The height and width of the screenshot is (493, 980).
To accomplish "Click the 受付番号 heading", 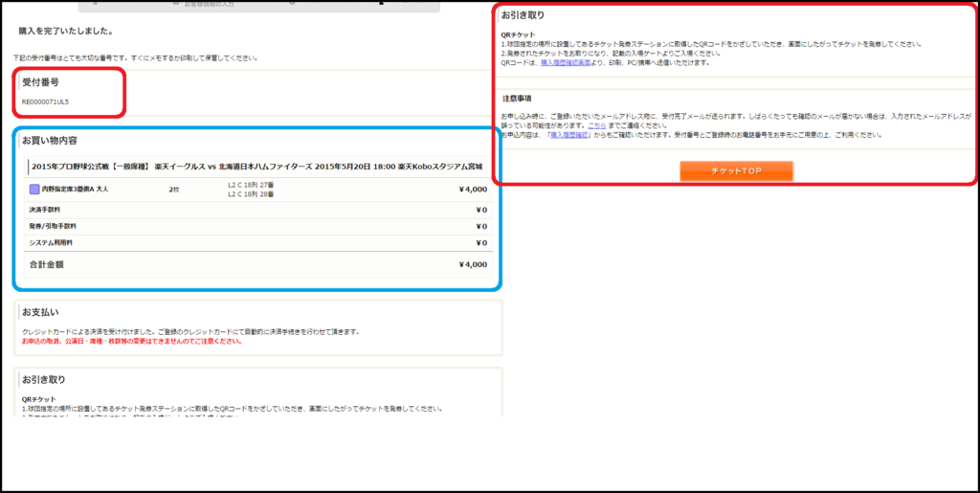I will 40,84.
